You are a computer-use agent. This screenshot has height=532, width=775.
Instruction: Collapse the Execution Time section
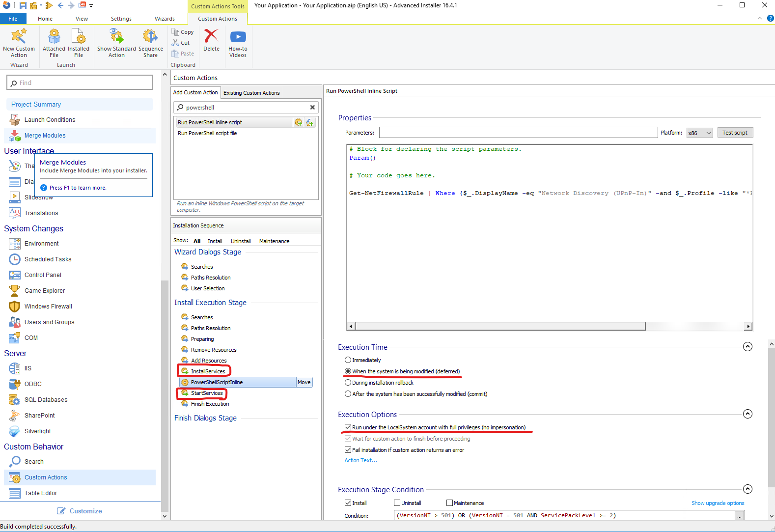(747, 347)
